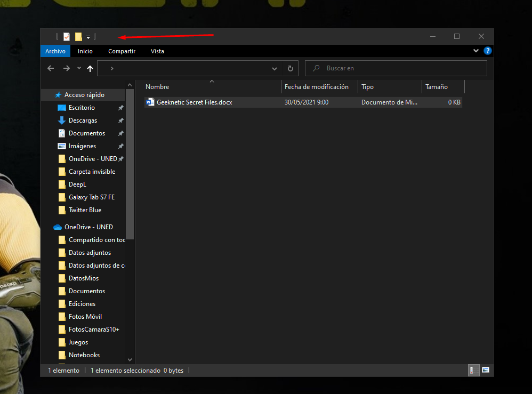Go up one folder level arrow
Viewport: 532px width, 394px height.
(90, 68)
